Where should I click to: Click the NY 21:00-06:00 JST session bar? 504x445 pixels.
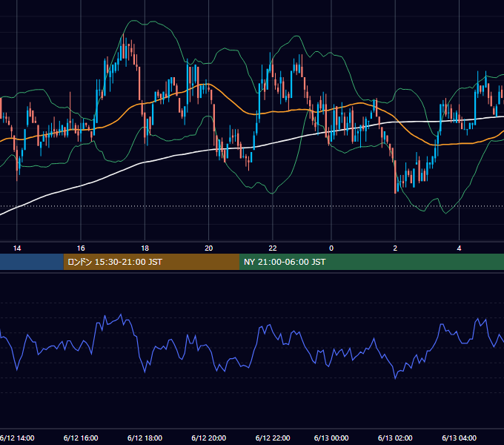[371, 262]
